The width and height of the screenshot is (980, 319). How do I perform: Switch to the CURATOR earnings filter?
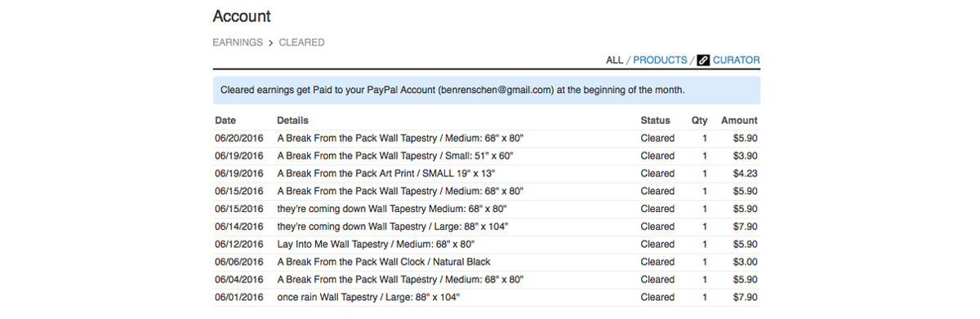point(736,60)
